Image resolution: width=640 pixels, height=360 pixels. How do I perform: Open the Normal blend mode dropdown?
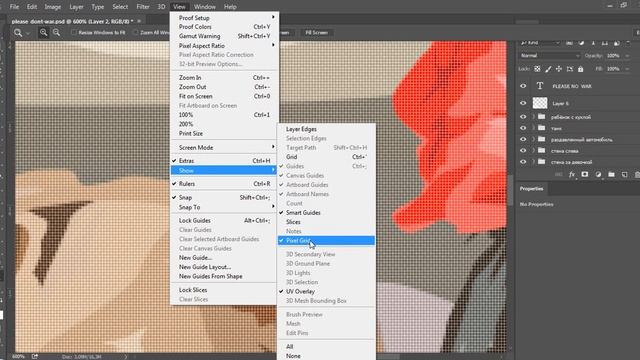pyautogui.click(x=550, y=56)
